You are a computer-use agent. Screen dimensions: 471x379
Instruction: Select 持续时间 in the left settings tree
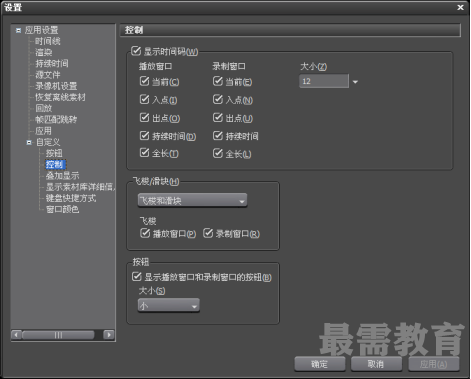tap(52, 64)
